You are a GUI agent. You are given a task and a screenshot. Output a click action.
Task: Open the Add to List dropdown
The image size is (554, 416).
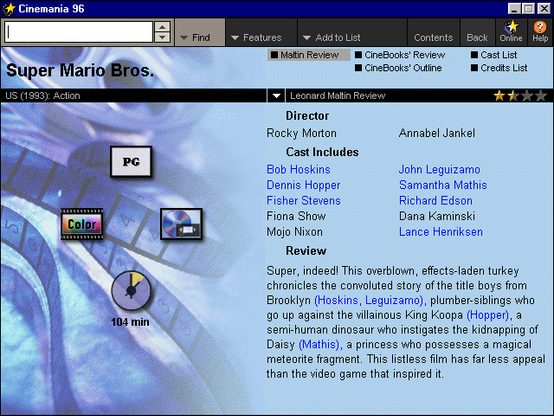tap(352, 33)
